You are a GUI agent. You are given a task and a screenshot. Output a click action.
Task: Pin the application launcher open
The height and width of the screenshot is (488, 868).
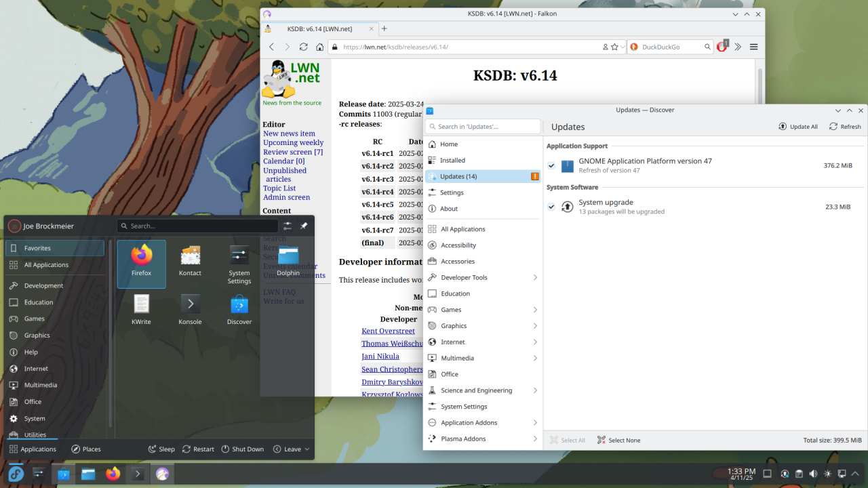tap(304, 226)
